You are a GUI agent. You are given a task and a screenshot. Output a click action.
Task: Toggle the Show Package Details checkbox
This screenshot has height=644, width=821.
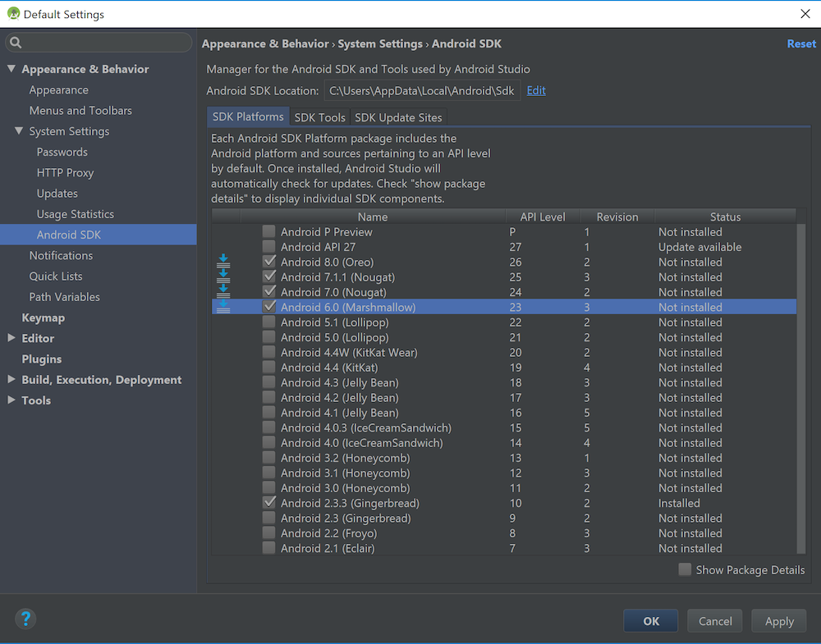(685, 570)
